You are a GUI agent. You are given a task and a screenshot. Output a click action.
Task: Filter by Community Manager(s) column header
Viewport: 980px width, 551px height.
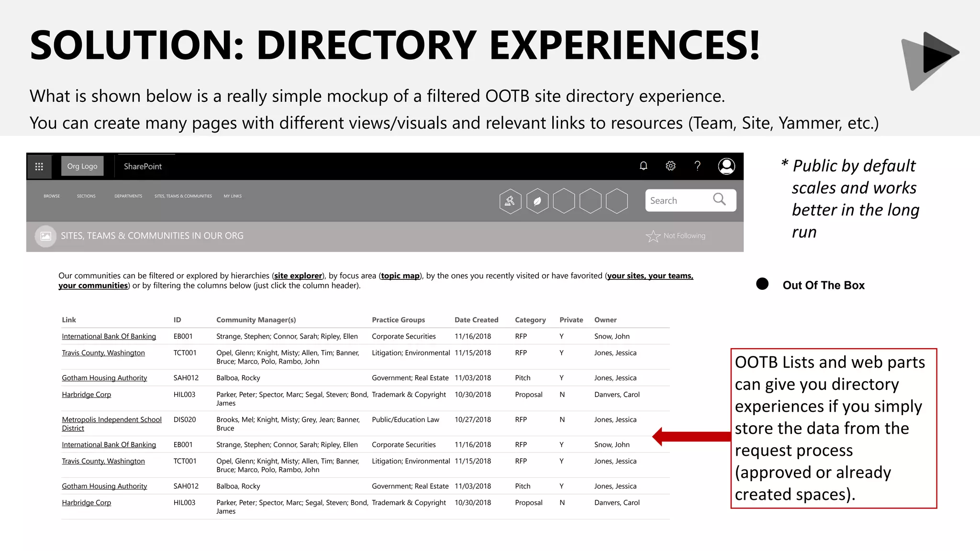256,320
